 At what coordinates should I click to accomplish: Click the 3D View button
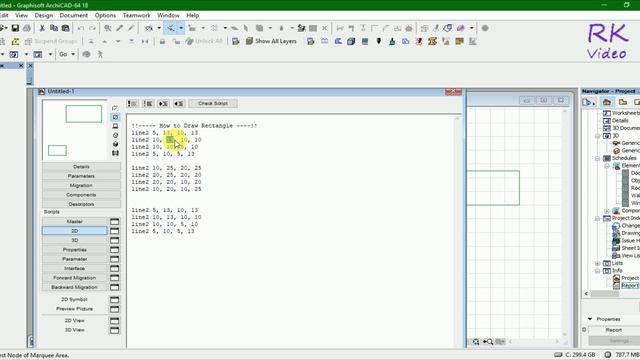(x=75, y=330)
